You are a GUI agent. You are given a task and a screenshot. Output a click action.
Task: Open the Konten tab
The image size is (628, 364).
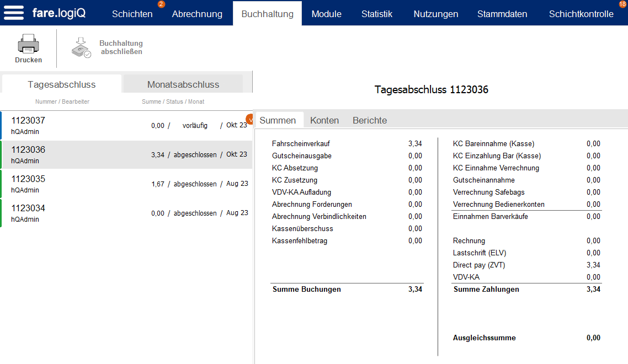324,120
